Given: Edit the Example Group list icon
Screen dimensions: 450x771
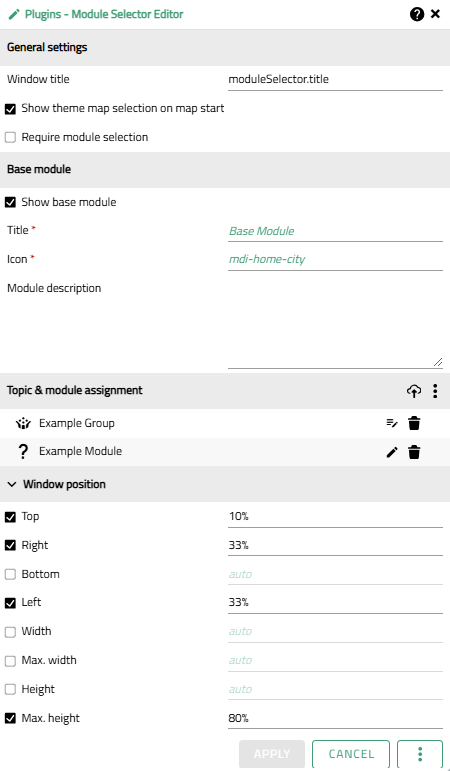Looking at the screenshot, I should coord(392,423).
